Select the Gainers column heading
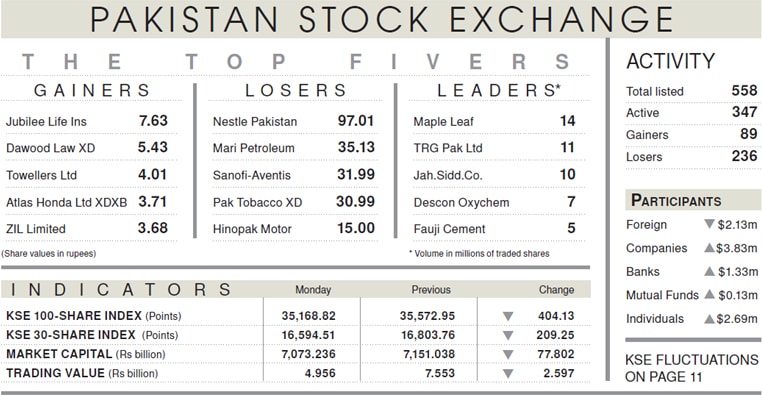Viewport: 762px width, 395px height. click(92, 90)
